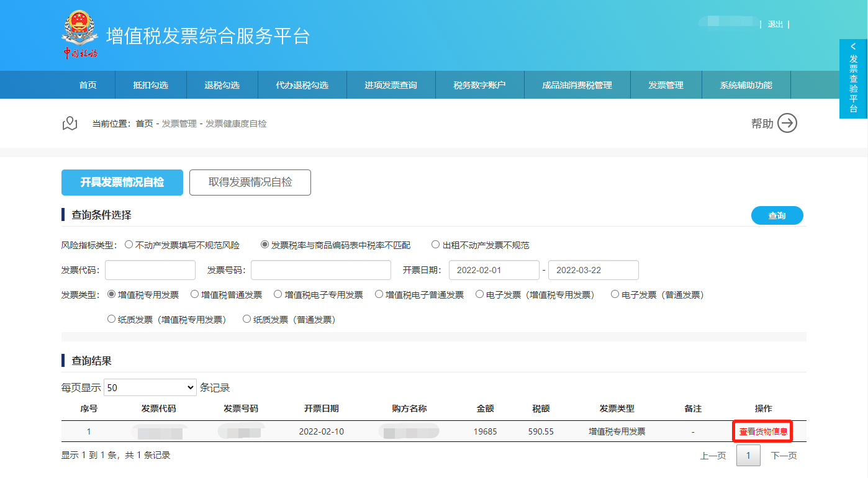
Task: Click the 发票健康度自检 breadcrumb text
Action: [237, 124]
